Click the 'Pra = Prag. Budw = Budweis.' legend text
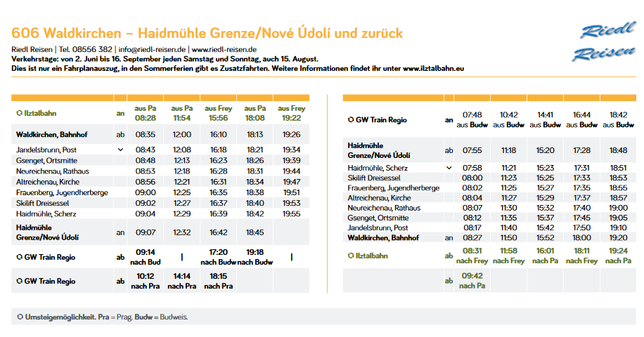 tap(143, 317)
